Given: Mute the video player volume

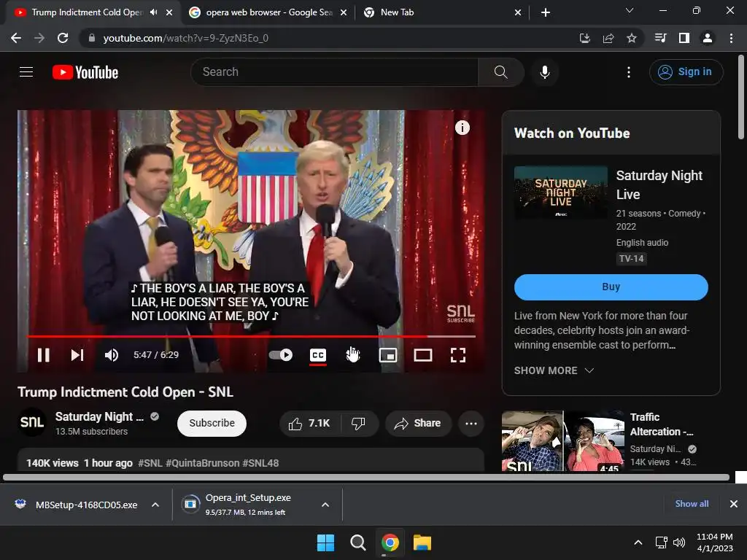Looking at the screenshot, I should click(112, 355).
